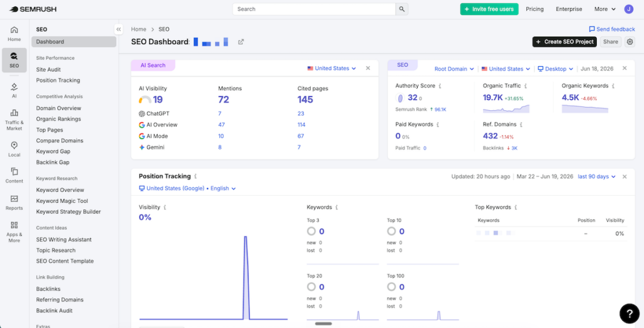Image resolution: width=644 pixels, height=328 pixels.
Task: Click Gemini mentions value 8
Action: point(219,147)
